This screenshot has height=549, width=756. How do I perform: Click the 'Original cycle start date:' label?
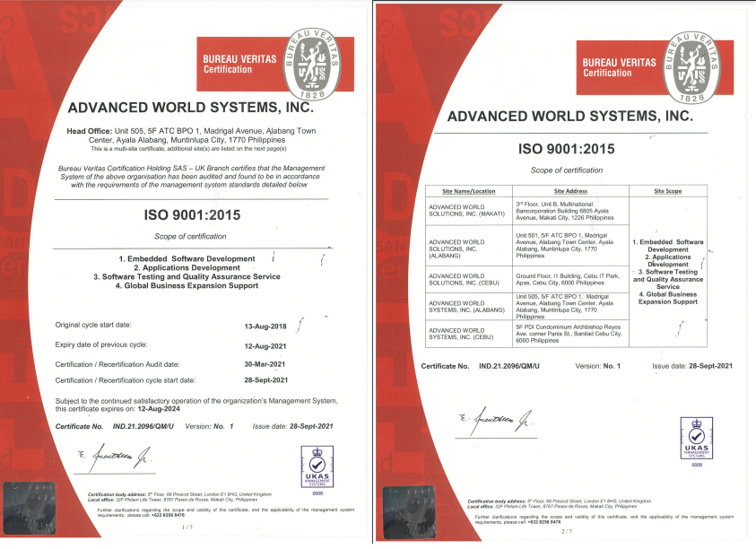(x=93, y=325)
